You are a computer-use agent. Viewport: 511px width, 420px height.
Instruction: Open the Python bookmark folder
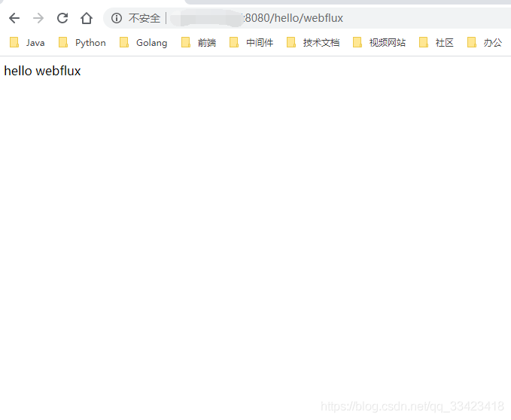coord(83,43)
